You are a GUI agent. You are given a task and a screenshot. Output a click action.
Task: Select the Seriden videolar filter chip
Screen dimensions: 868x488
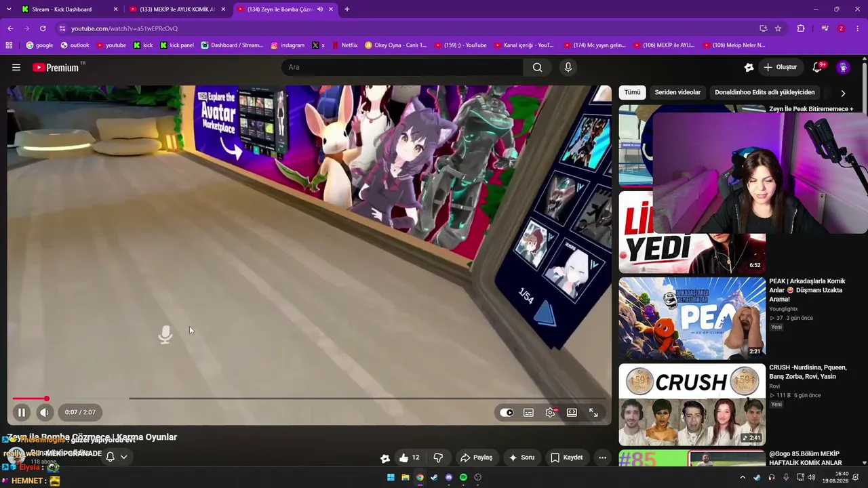click(x=677, y=92)
